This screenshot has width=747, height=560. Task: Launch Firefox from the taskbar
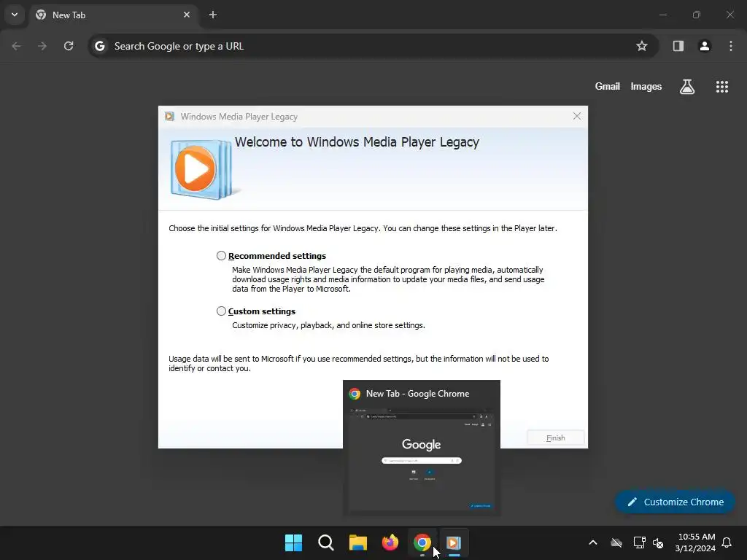click(390, 542)
